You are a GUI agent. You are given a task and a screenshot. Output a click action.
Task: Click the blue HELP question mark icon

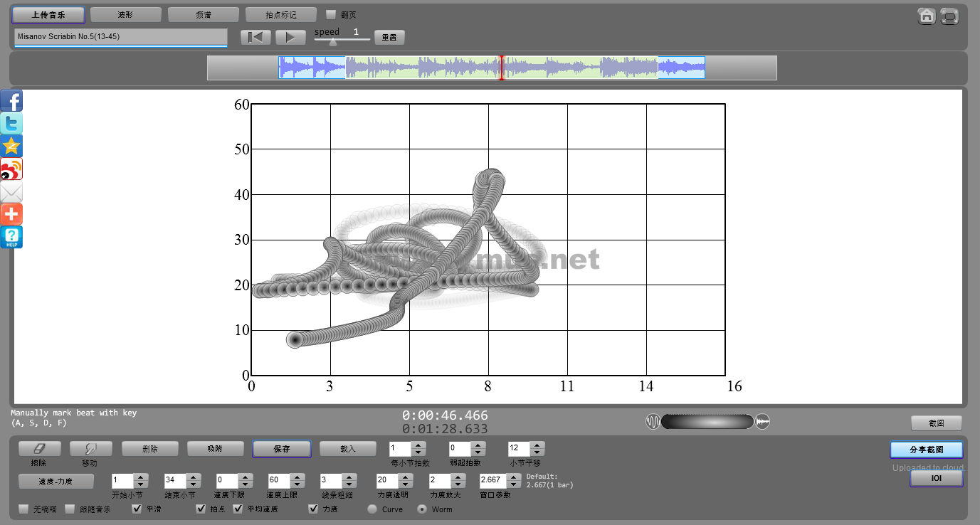(11, 237)
